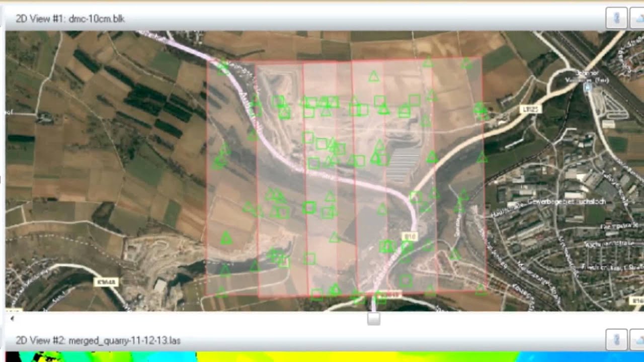Click the pin button in the 2D View #1 header
The image size is (644, 362).
(x=616, y=19)
